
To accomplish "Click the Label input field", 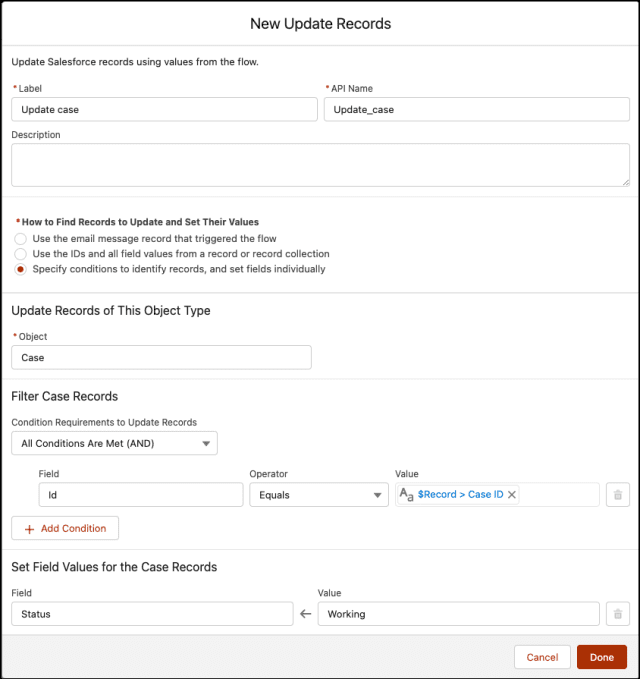I will [x=164, y=109].
